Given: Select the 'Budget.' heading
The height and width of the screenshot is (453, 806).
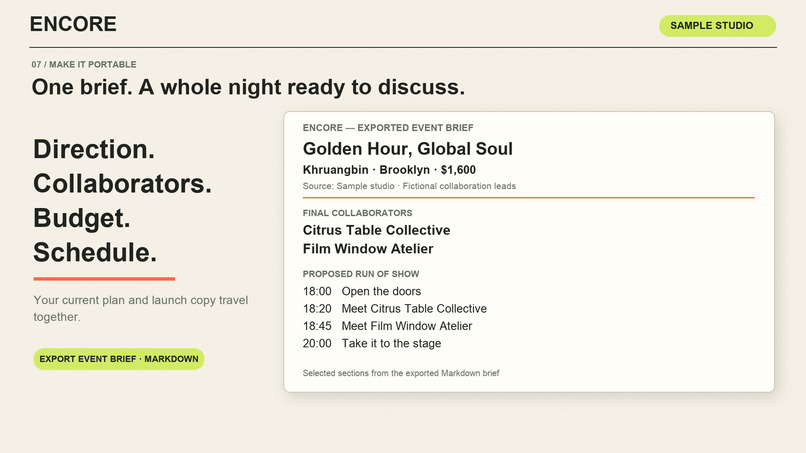Looking at the screenshot, I should tap(82, 218).
